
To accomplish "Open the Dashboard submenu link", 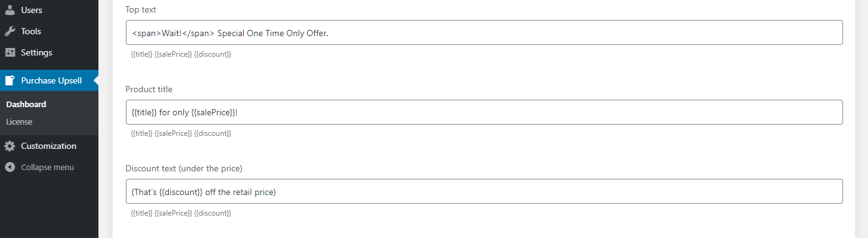I will coord(26,104).
